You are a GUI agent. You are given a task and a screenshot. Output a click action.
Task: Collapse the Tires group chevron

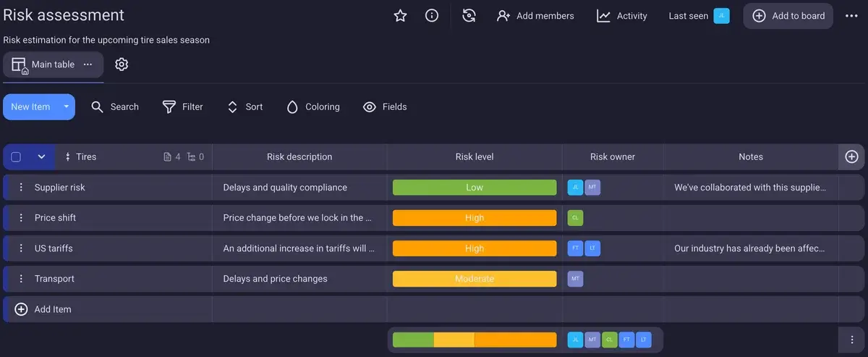(x=41, y=157)
